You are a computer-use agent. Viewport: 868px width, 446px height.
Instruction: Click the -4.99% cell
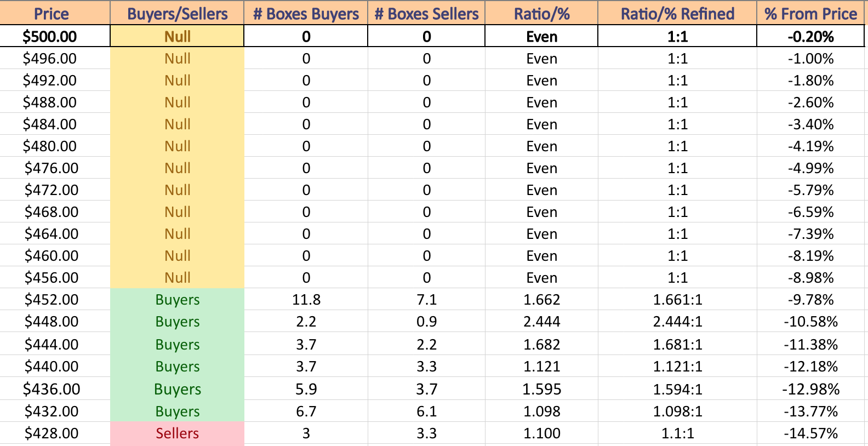[811, 168]
